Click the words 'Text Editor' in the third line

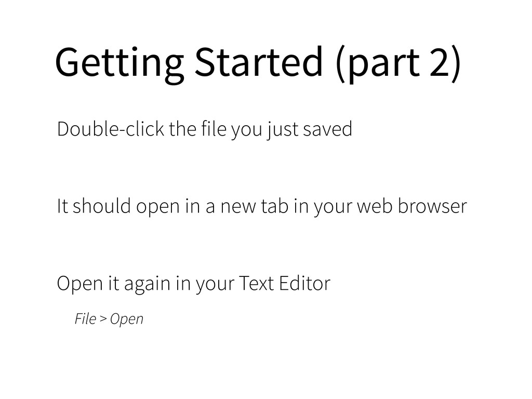285,283
